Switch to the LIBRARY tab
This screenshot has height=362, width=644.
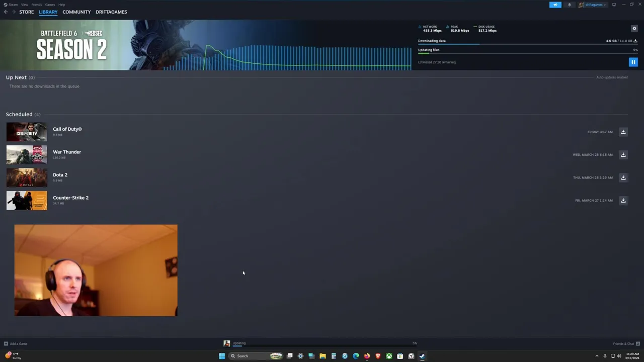pos(48,12)
